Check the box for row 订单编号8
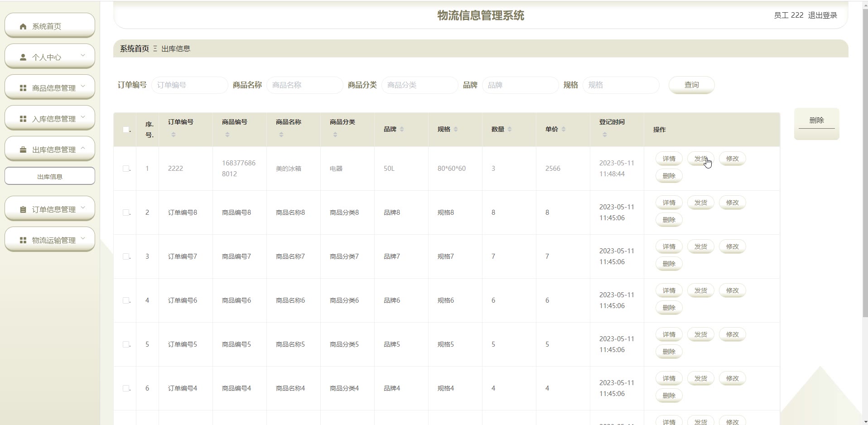The image size is (868, 425). [x=126, y=212]
